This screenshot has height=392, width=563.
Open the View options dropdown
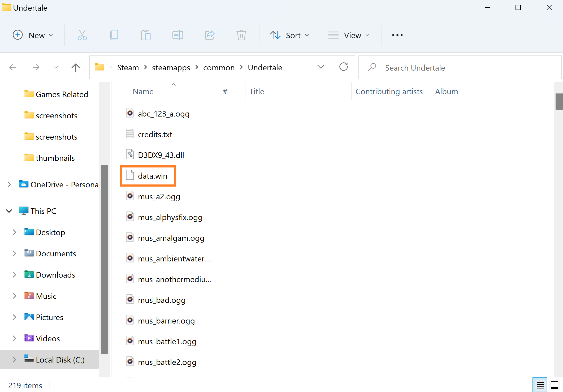(349, 35)
